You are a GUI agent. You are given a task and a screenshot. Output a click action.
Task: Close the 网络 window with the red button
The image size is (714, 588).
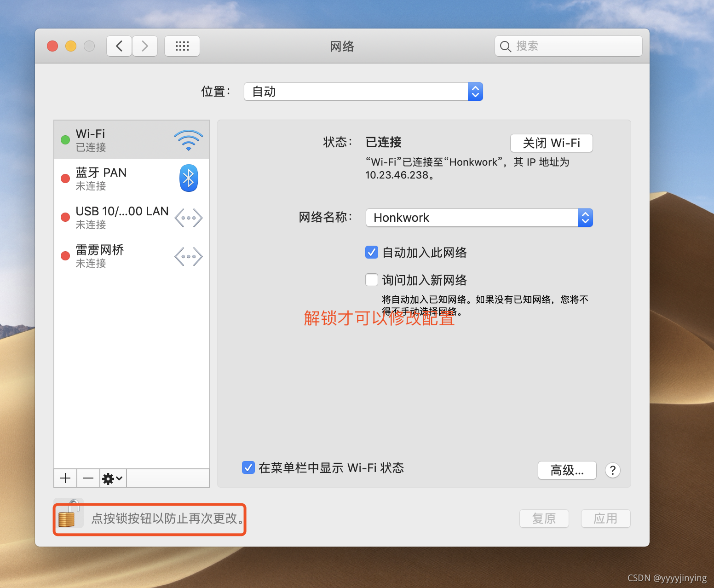coord(52,46)
